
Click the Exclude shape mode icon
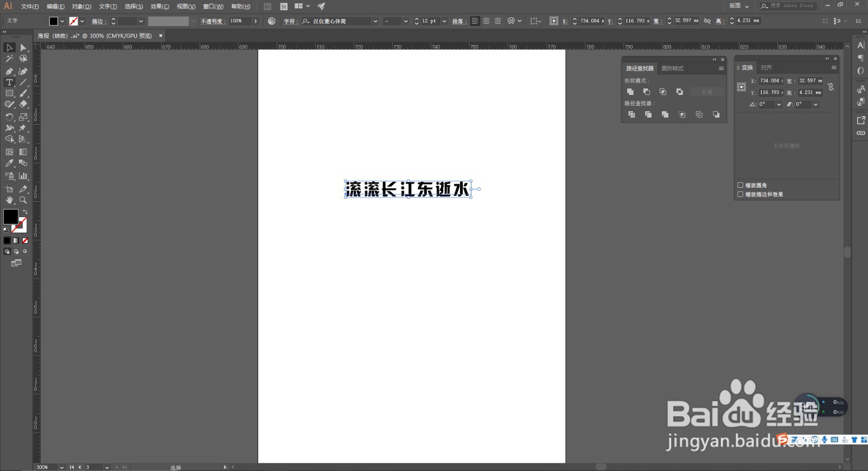pyautogui.click(x=680, y=92)
